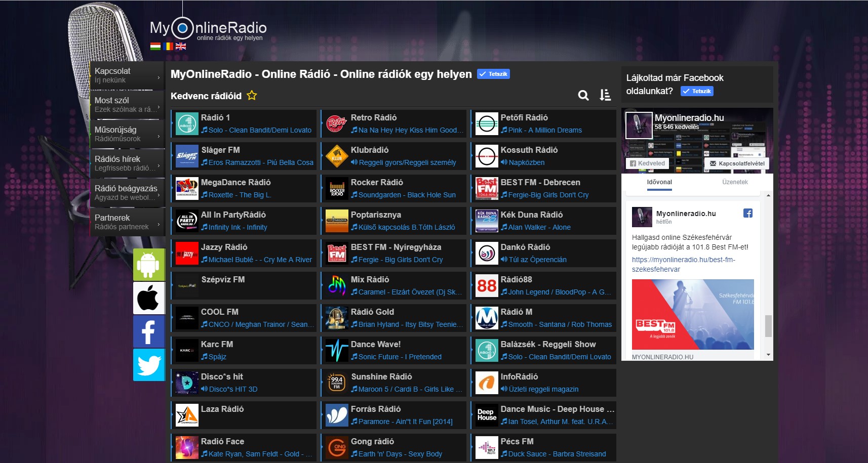Viewport: 868px width, 463px height.
Task: Click the Petőfi Rádió logo
Action: [487, 124]
